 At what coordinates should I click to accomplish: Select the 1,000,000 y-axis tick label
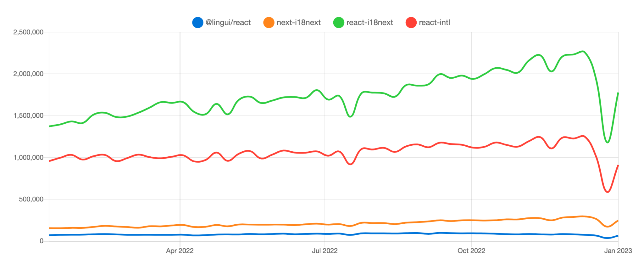tap(28, 157)
